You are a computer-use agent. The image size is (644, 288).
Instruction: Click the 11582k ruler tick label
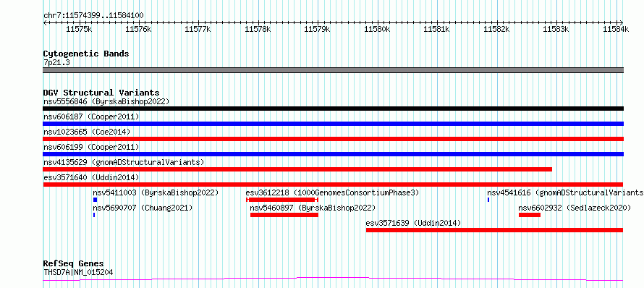[497, 29]
